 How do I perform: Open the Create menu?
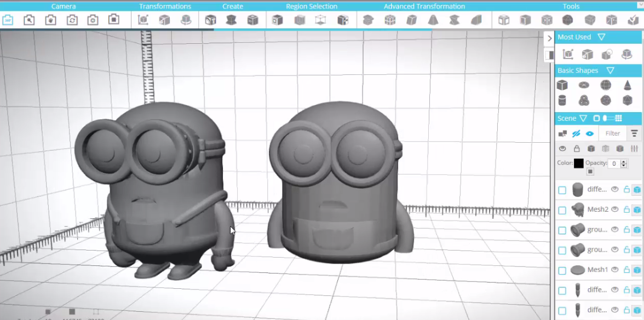(232, 6)
